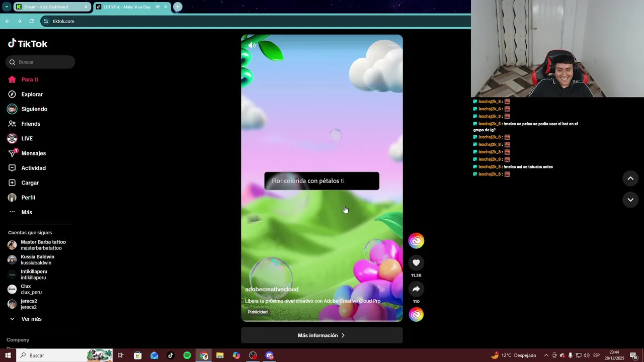644x362 pixels.
Task: Expand followed accounts with Ver más
Action: pos(25,319)
